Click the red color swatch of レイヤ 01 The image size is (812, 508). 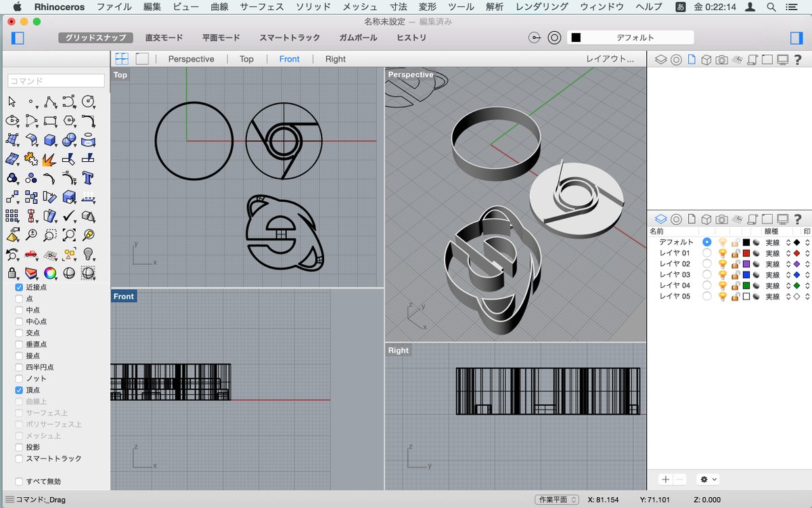pos(746,253)
